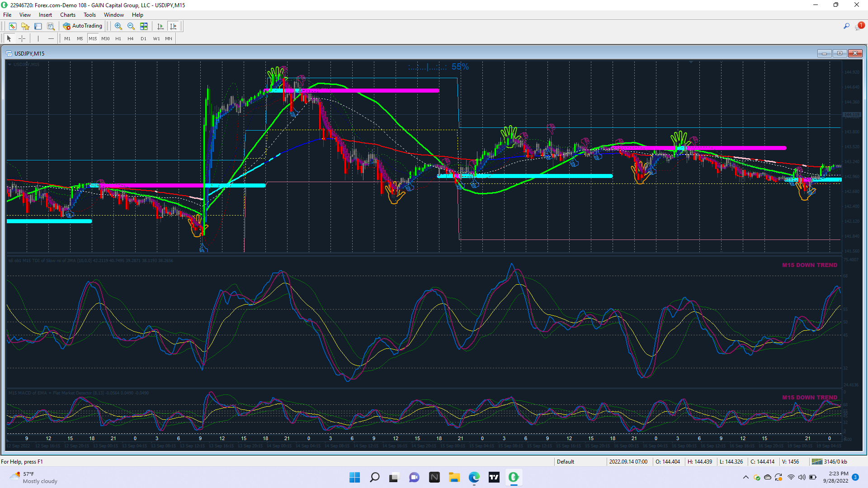
Task: Toggle the Chart Shift button
Action: pos(173,26)
